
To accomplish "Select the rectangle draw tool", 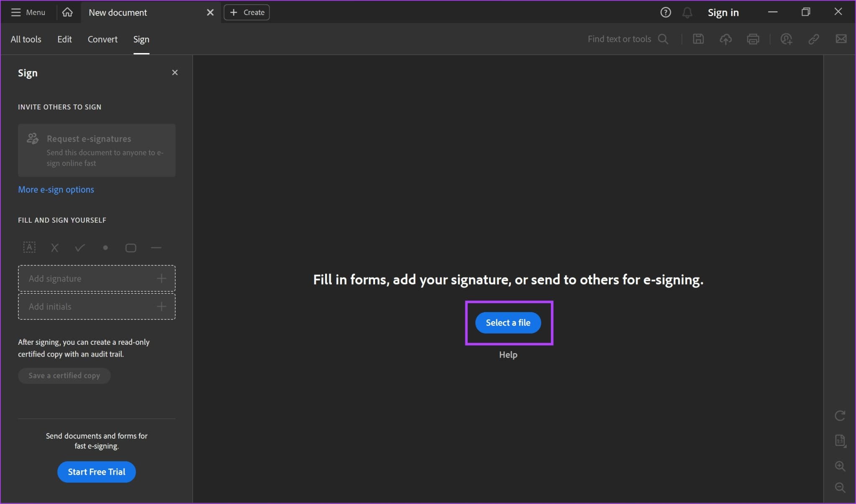I will pos(131,247).
